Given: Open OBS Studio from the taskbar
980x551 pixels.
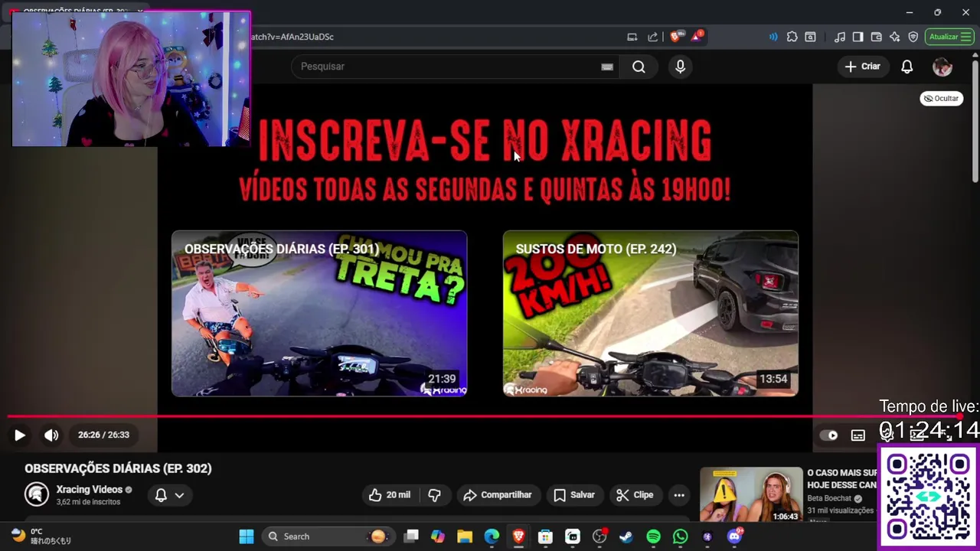Looking at the screenshot, I should (599, 536).
